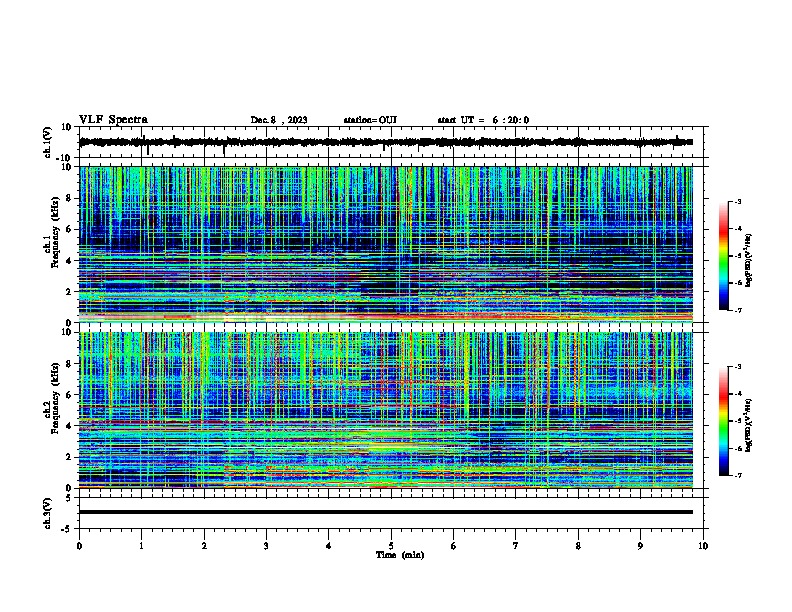Image resolution: width=792 pixels, height=612 pixels.
Task: Click time axis tick label 8
Action: point(578,546)
